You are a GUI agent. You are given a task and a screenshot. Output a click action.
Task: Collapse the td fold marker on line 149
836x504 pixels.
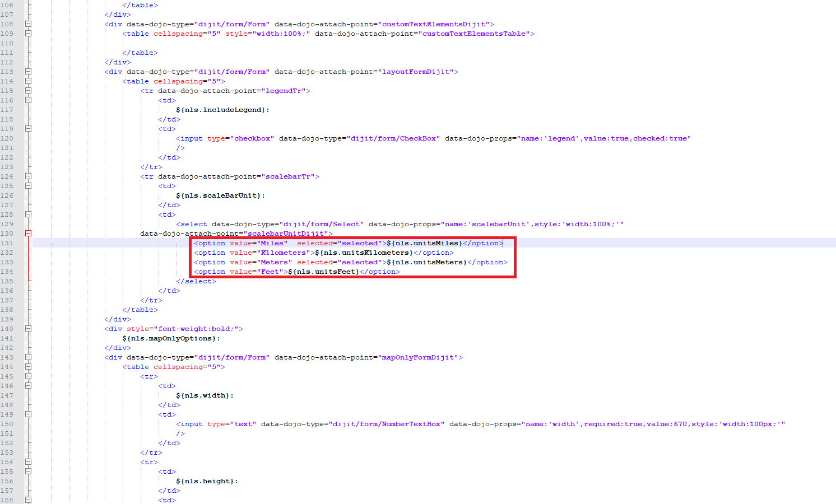[x=28, y=414]
